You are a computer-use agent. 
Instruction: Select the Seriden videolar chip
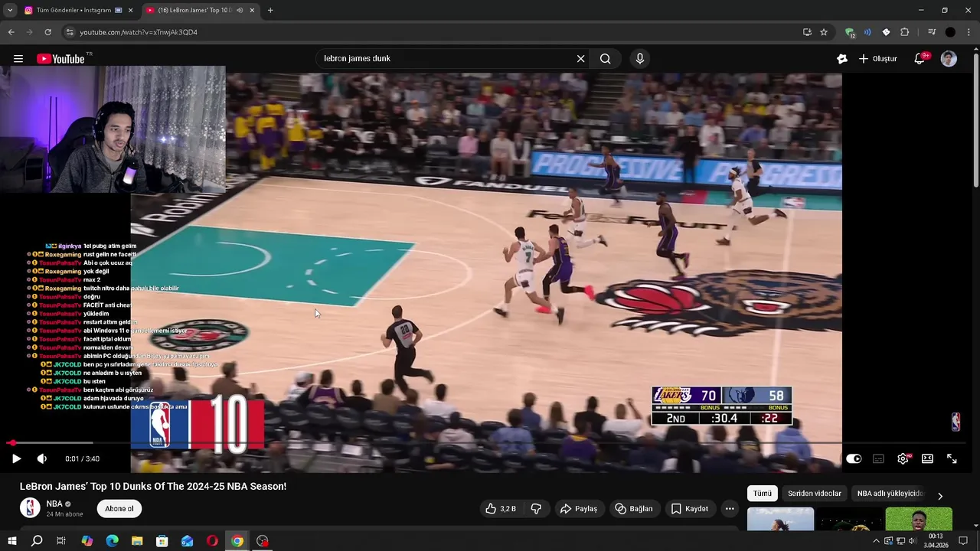click(815, 494)
